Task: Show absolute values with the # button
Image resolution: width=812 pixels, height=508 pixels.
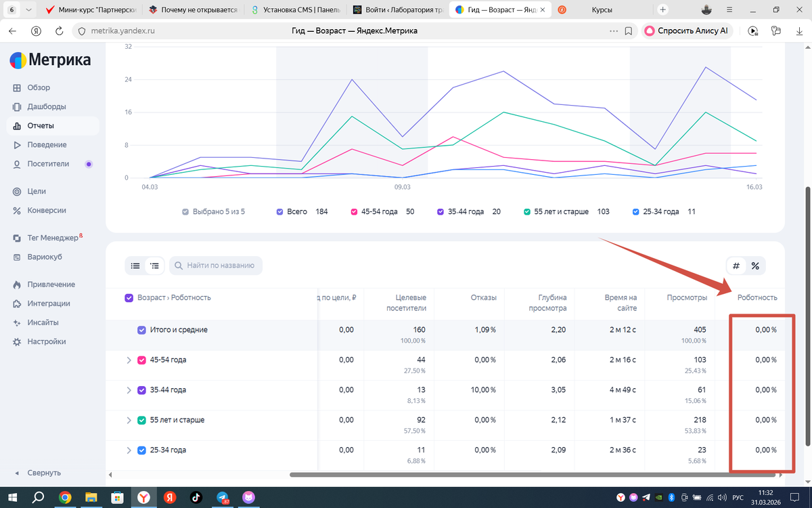Action: point(736,266)
